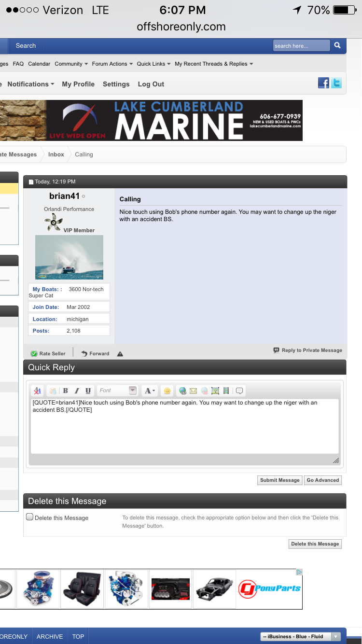Screen dimensions: 362x644
Task: Click the search magnifier button
Action: (x=337, y=45)
